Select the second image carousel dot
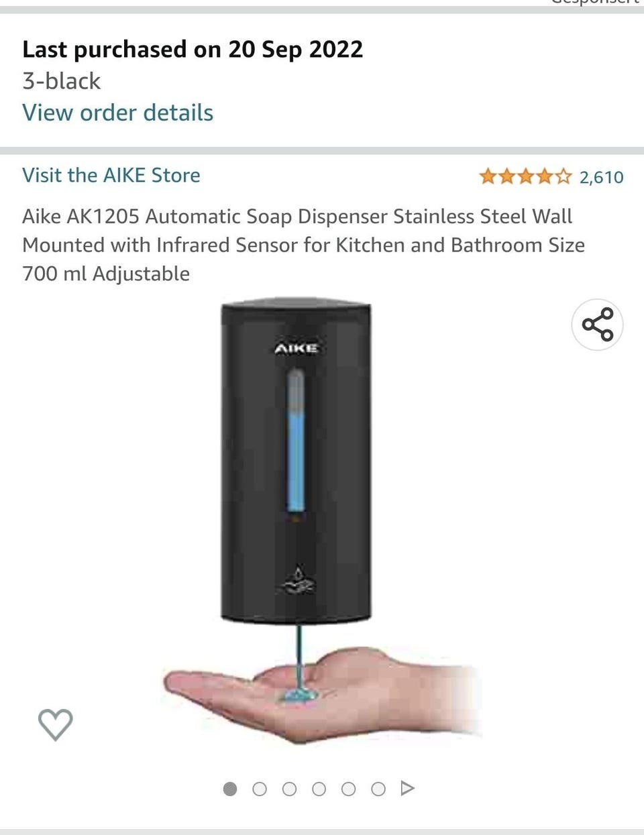The width and height of the screenshot is (644, 835). coord(260,789)
